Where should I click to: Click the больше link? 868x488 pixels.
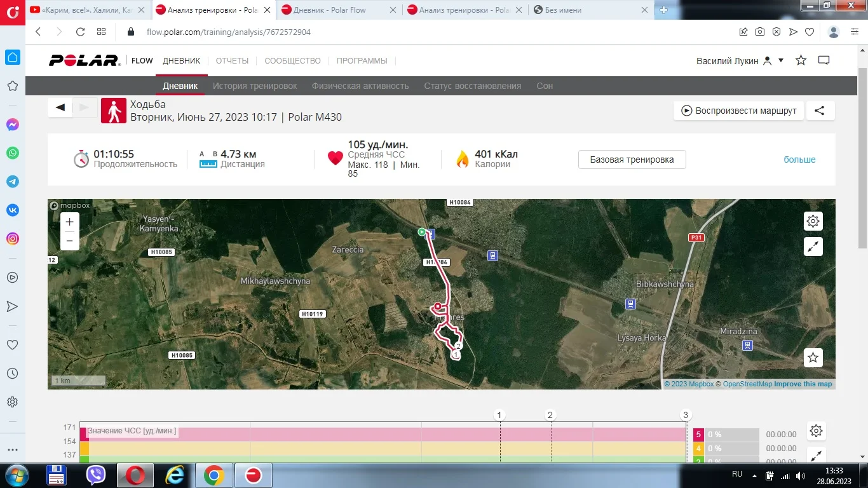coord(799,159)
